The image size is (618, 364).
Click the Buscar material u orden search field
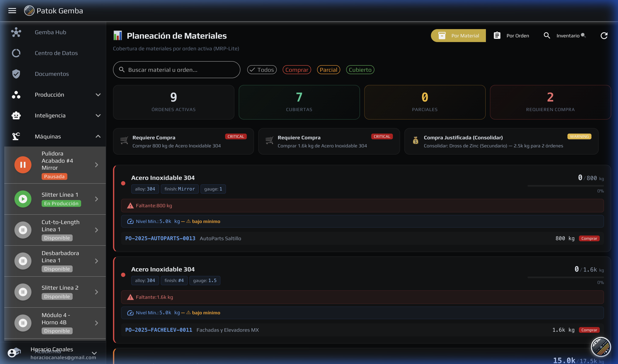[x=176, y=70]
